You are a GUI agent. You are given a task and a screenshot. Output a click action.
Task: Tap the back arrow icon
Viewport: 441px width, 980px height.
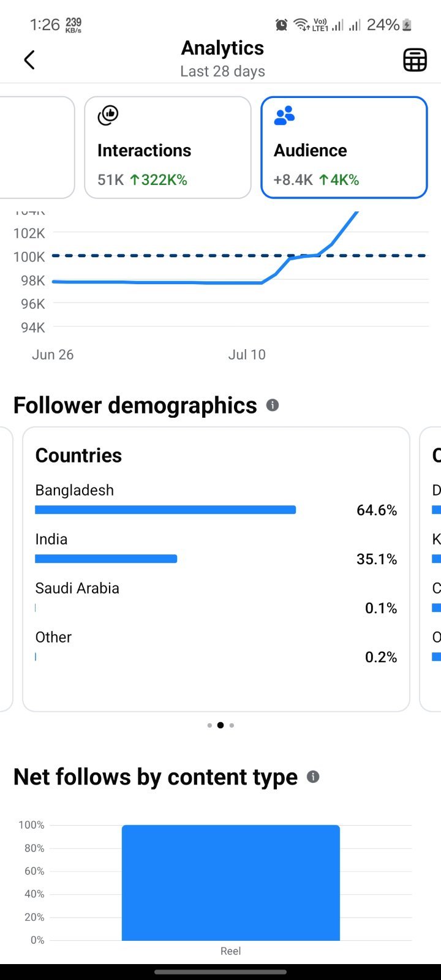tap(29, 60)
